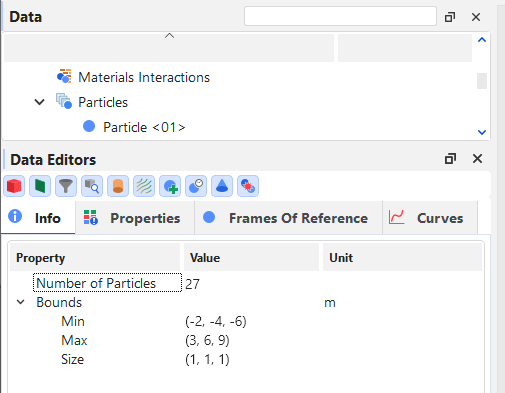Click the add particle plus icon
The image size is (505, 393).
[170, 186]
